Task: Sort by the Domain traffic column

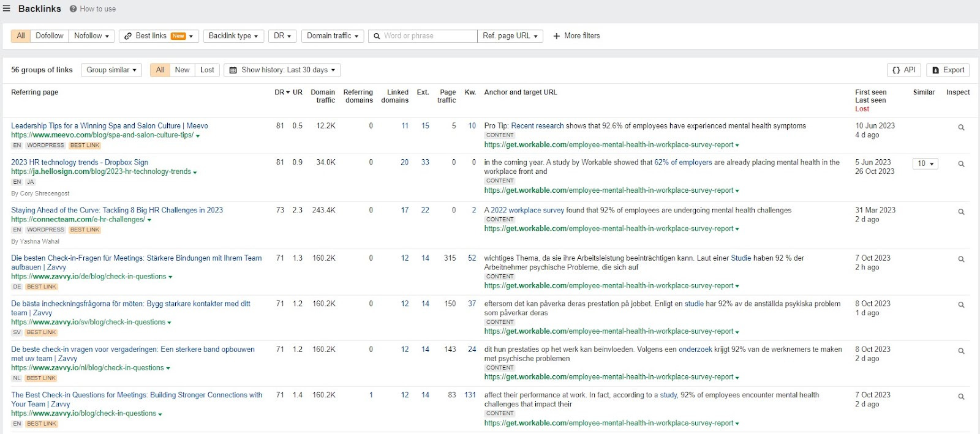Action: pos(323,96)
